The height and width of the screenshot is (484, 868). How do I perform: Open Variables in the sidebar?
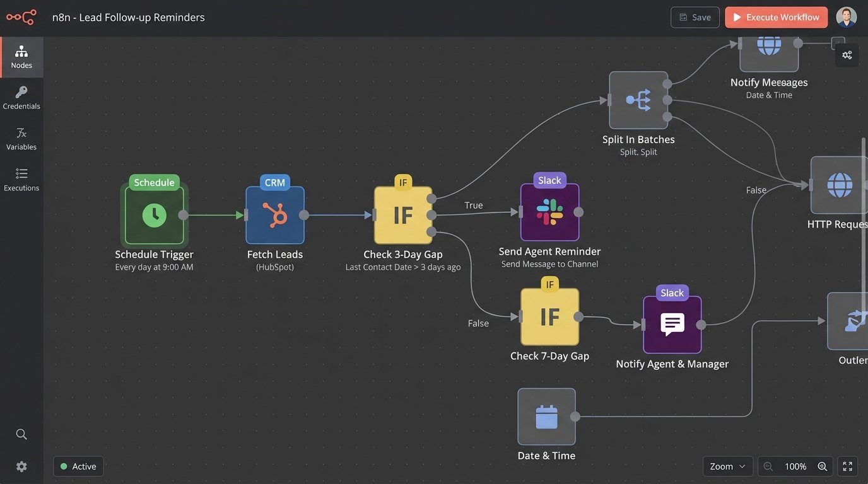21,139
